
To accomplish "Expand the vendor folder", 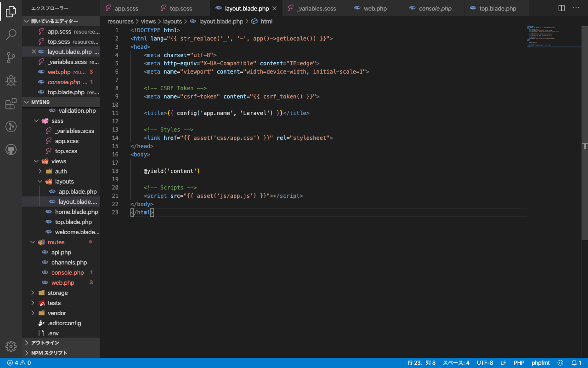I will coord(61,313).
